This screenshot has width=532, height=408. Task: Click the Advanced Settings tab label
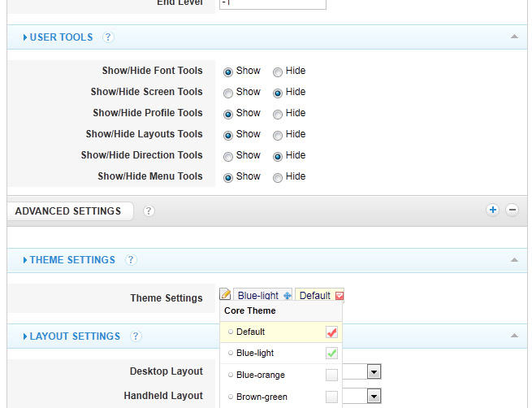coord(68,211)
